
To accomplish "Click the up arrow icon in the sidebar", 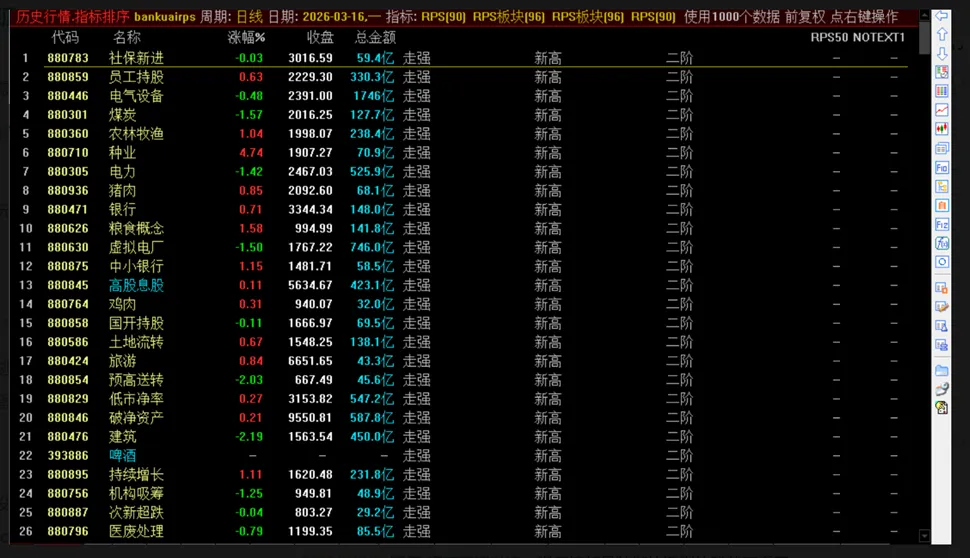I will click(942, 34).
